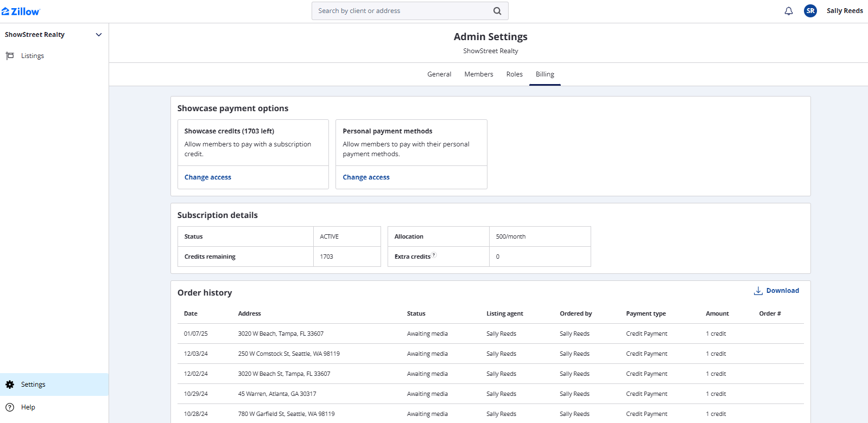
Task: Open the Roles tab
Action: point(514,74)
